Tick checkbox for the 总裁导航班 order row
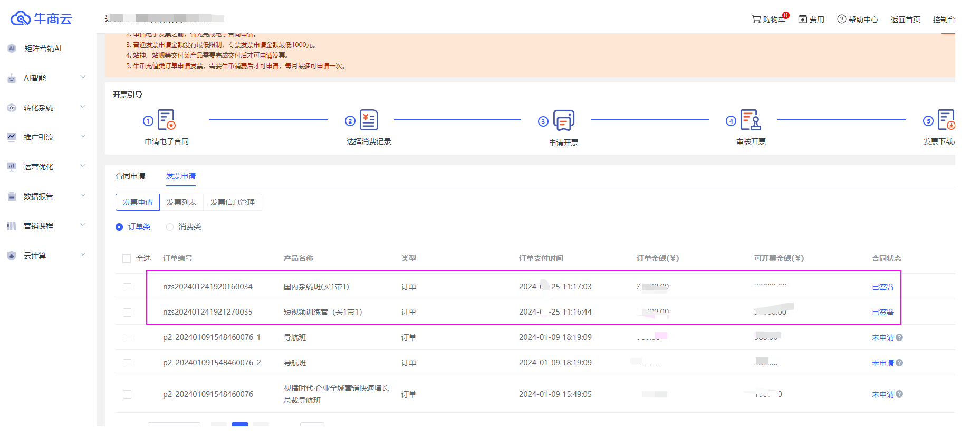Viewport: 980px width, 444px height. pos(127,394)
